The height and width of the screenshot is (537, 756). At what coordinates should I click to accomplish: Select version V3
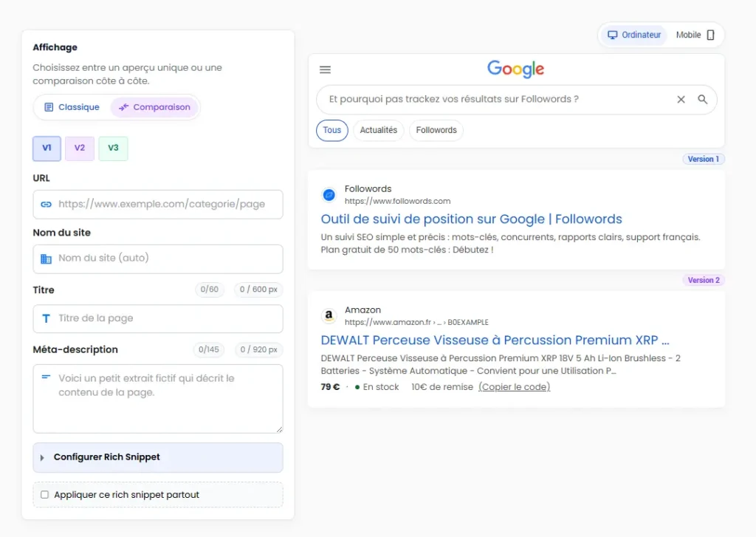click(x=113, y=148)
